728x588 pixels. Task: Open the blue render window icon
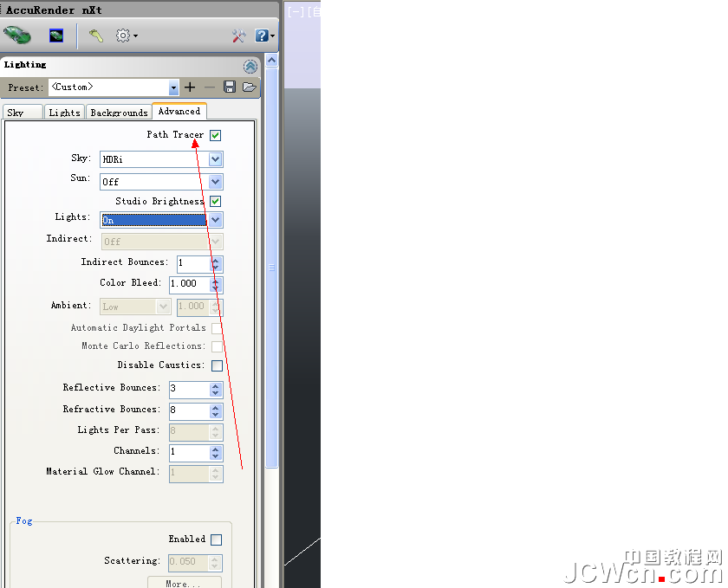[56, 36]
